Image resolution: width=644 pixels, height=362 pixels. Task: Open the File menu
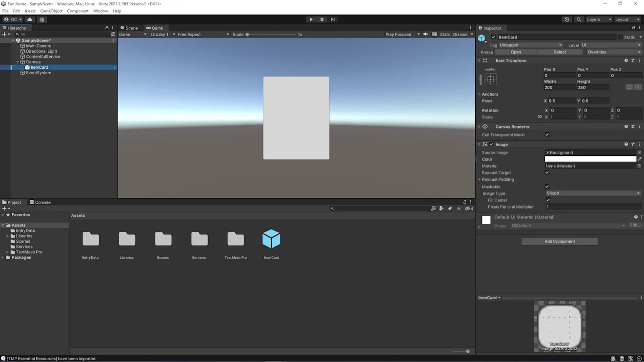(x=5, y=11)
